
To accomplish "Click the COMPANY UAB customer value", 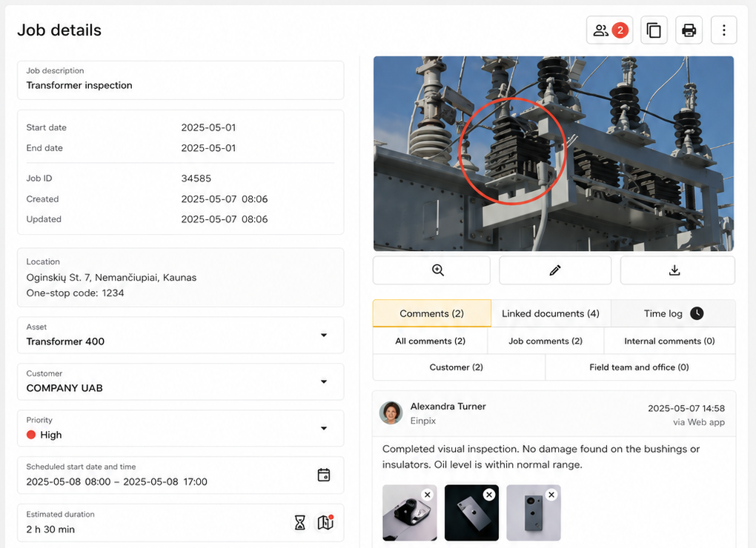I will click(x=64, y=388).
